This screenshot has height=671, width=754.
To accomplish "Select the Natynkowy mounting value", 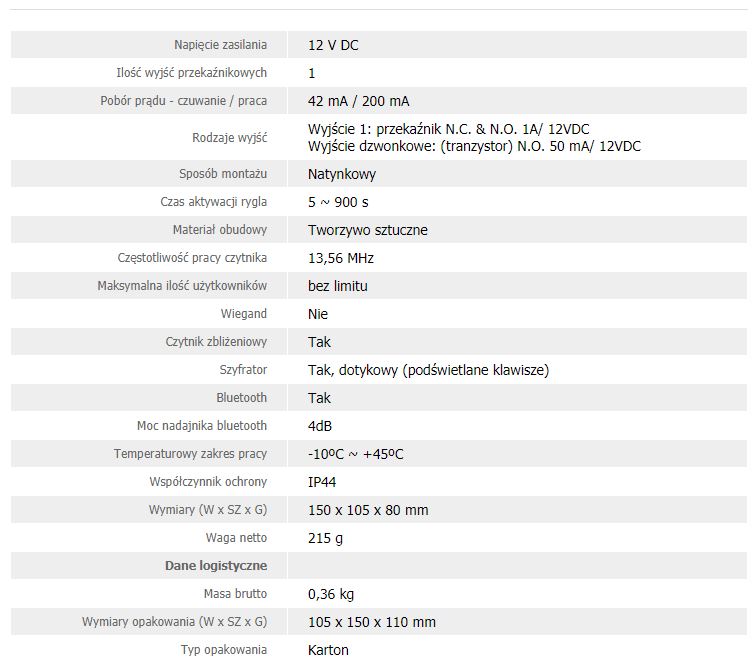I will [341, 174].
